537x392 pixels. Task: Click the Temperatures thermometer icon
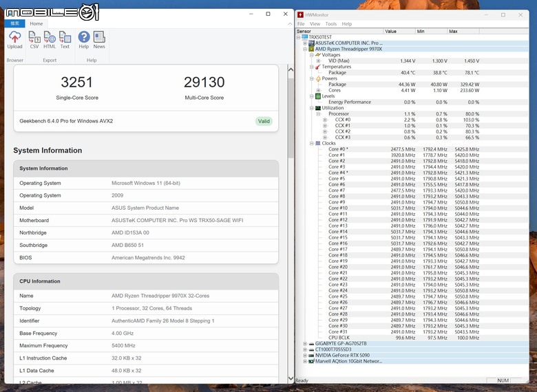point(318,67)
